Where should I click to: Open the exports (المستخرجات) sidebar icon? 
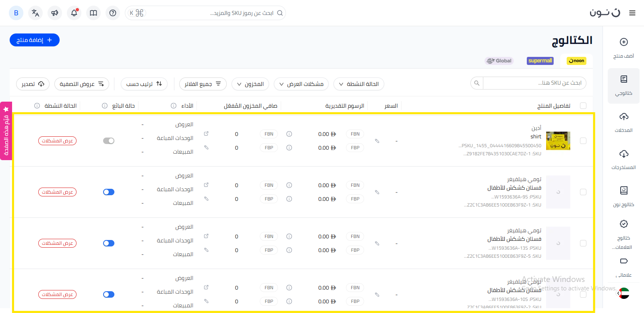[623, 159]
